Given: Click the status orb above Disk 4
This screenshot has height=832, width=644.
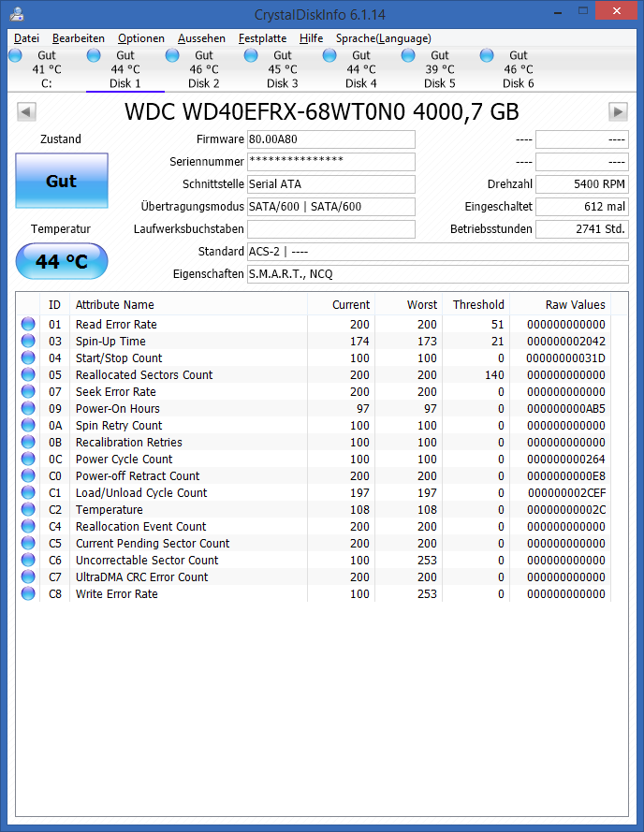Looking at the screenshot, I should [x=329, y=55].
